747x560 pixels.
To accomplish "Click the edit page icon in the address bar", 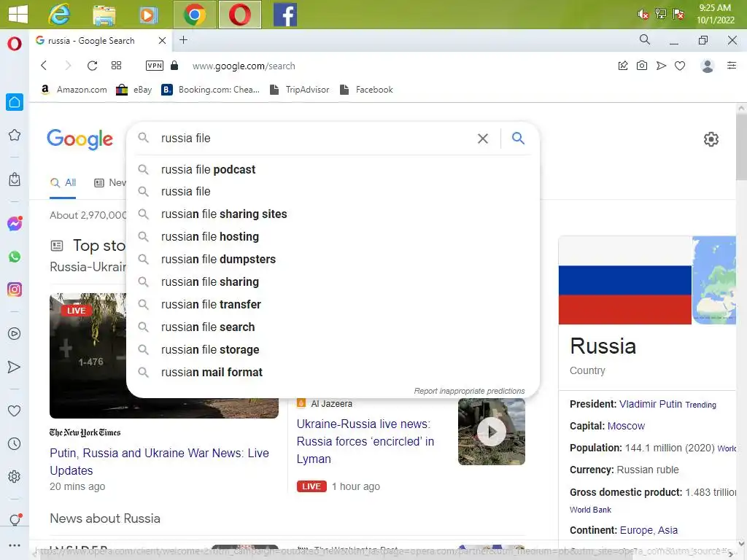I will (623, 66).
